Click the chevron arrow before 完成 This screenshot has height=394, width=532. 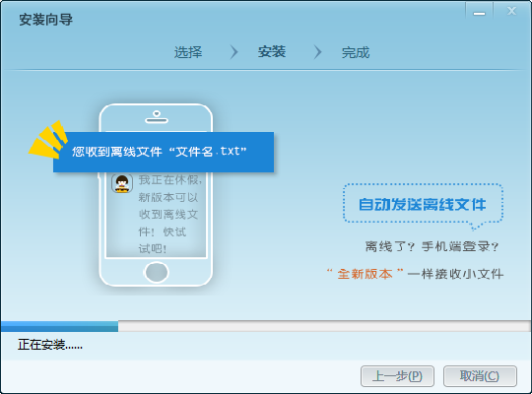[317, 52]
